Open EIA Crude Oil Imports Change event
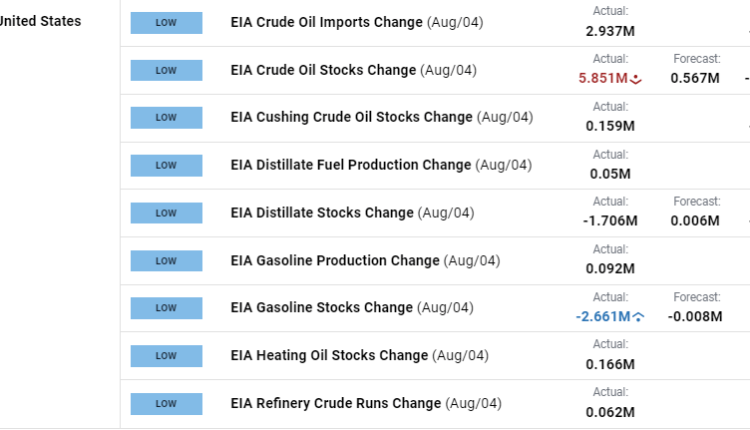Viewport: 750px width, 430px height. point(326,22)
